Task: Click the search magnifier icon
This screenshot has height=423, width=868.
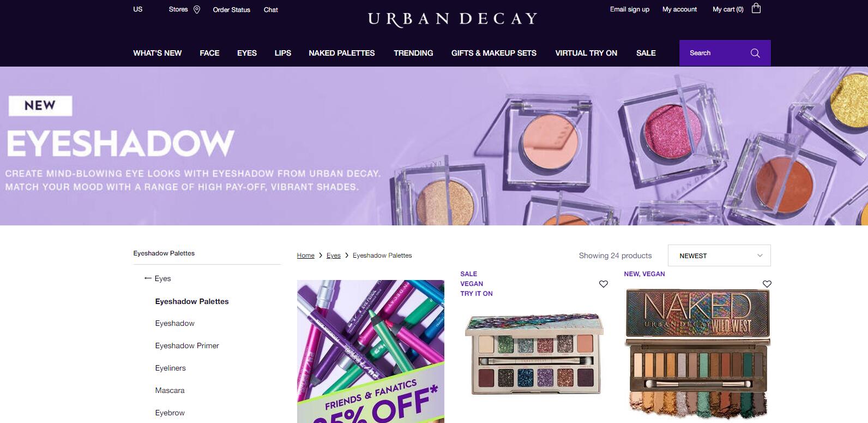Action: (755, 53)
